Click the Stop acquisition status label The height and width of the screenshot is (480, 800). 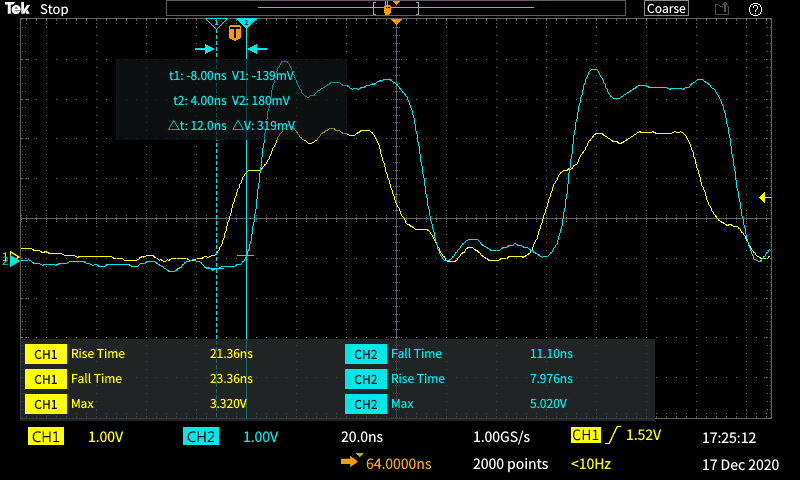point(55,9)
